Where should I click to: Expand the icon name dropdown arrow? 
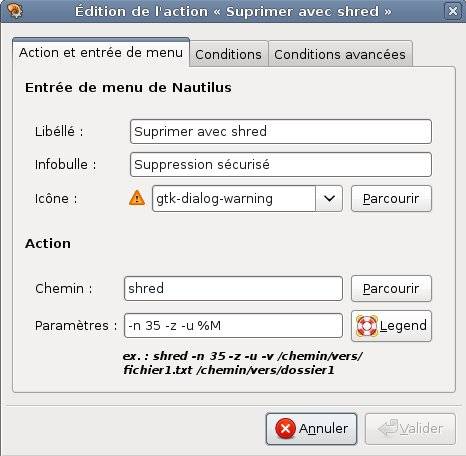coord(329,199)
